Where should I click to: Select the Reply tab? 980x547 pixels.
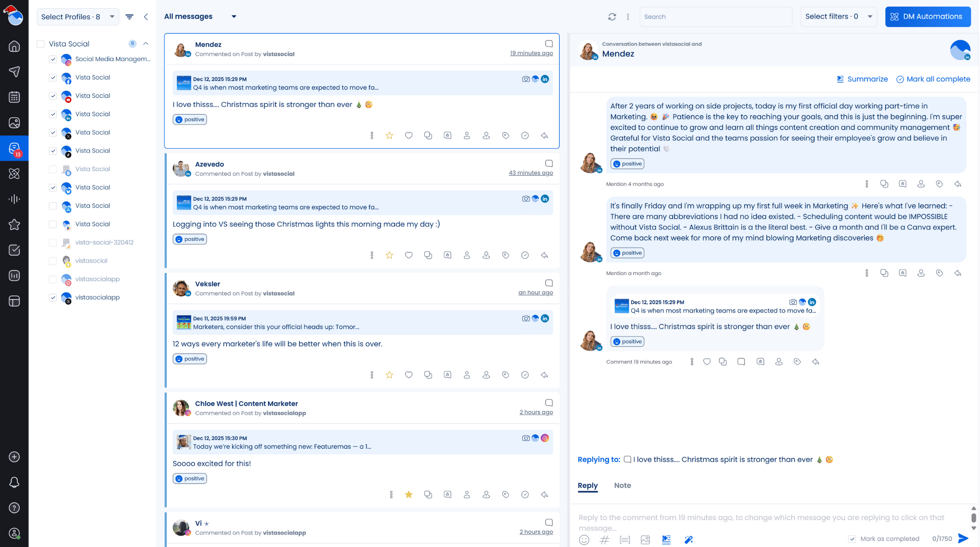587,486
